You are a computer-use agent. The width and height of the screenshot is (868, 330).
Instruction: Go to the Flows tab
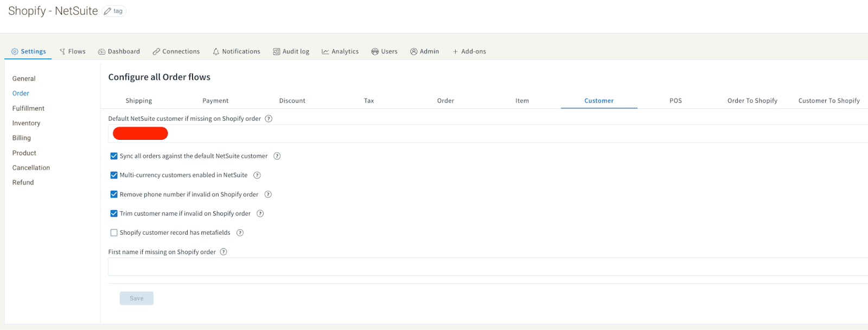[x=73, y=51]
